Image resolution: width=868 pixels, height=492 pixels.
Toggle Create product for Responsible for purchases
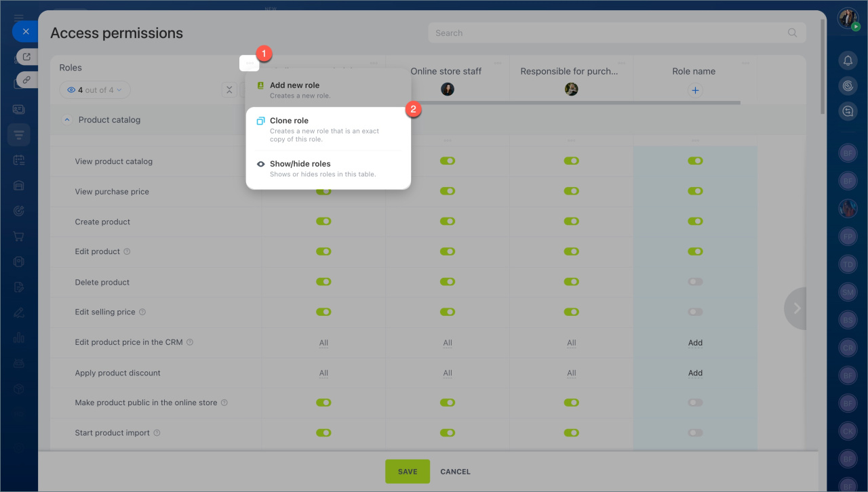[x=571, y=222]
